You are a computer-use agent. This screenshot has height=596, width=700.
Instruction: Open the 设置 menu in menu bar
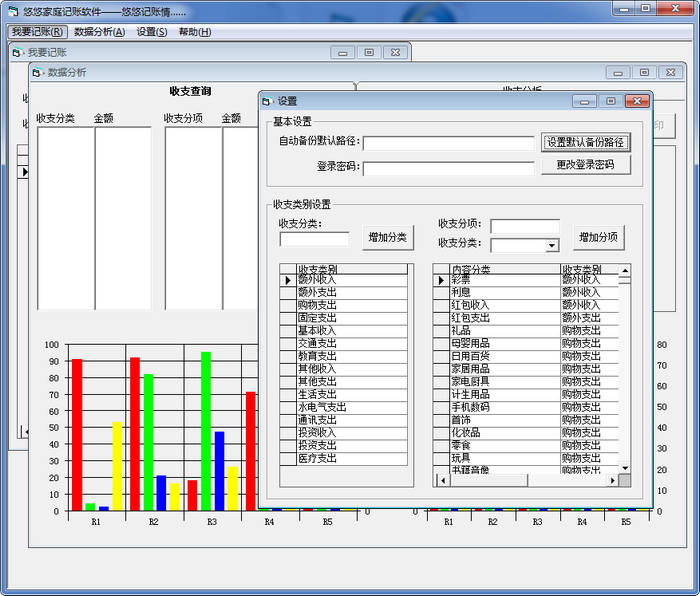click(x=152, y=32)
